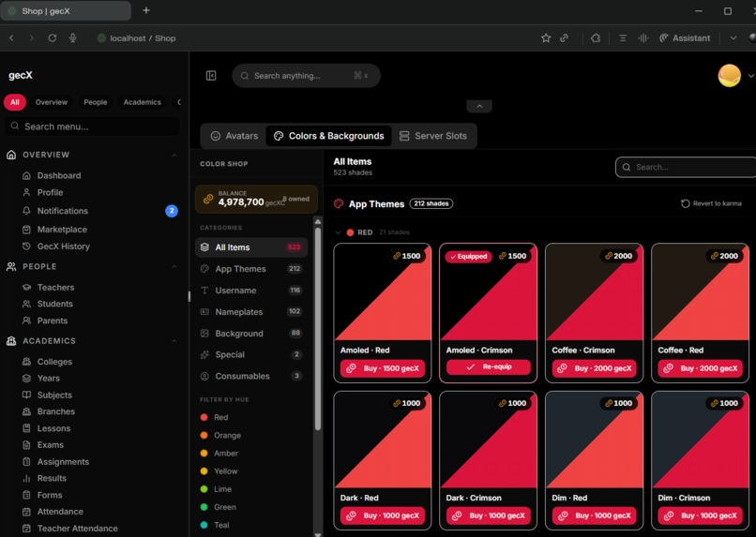Switch to the Server Slots tab
The image size is (756, 537).
tap(433, 136)
